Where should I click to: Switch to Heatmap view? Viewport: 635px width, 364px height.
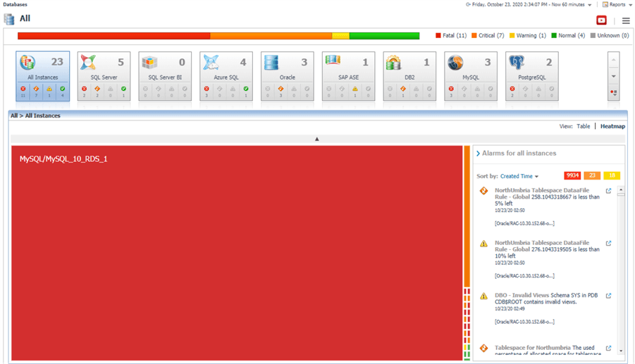pyautogui.click(x=612, y=126)
